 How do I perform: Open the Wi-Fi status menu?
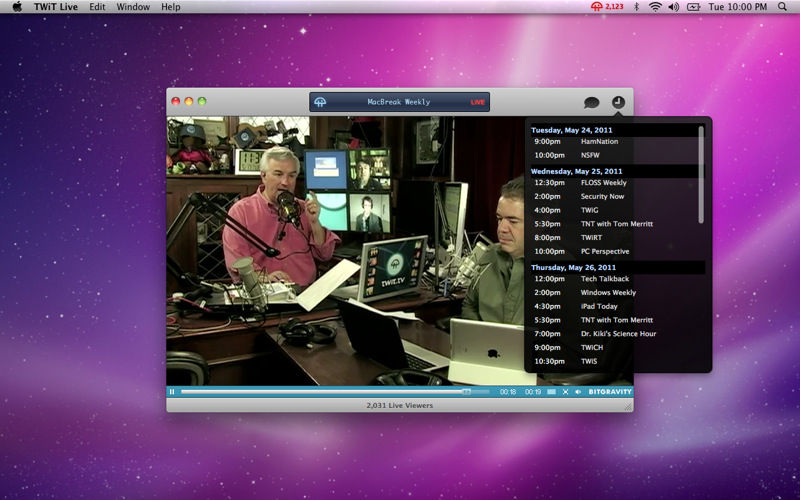[655, 7]
